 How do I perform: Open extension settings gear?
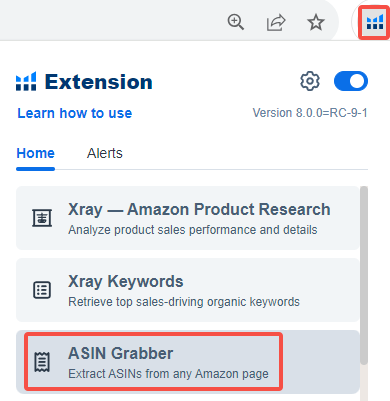[x=310, y=81]
